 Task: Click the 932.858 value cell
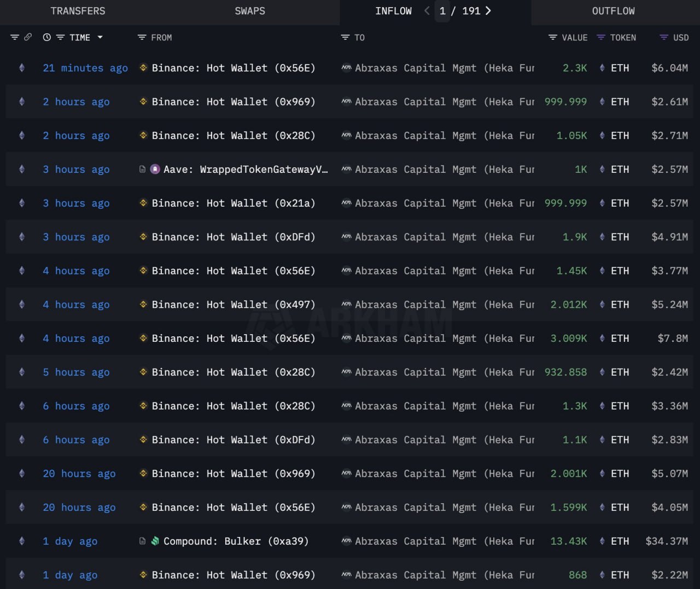565,372
